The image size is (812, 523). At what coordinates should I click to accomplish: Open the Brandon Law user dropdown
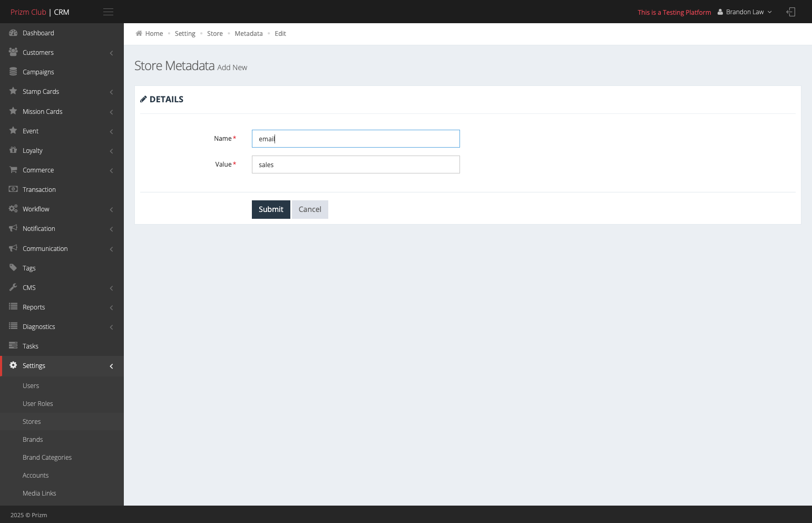pyautogui.click(x=745, y=12)
